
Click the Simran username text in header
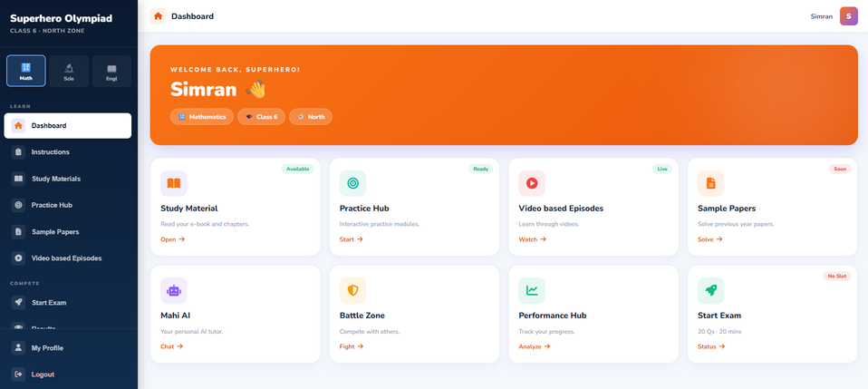[x=822, y=16]
